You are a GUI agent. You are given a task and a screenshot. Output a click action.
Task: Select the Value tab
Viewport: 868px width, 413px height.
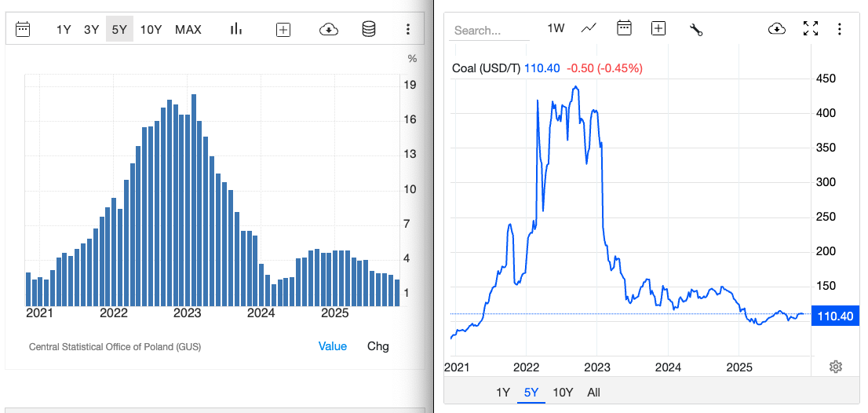(x=332, y=346)
